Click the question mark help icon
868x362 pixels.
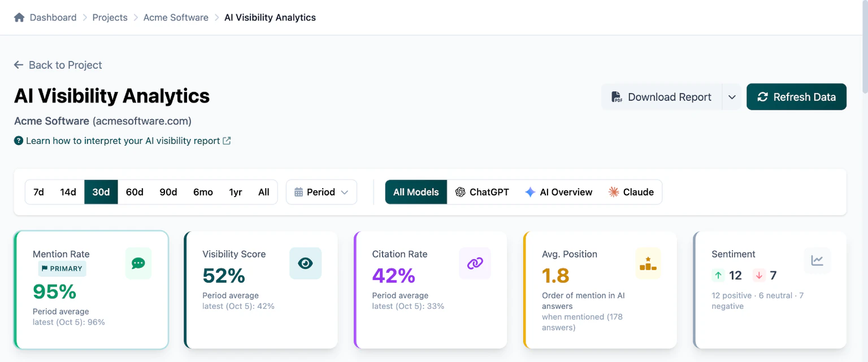pos(19,141)
